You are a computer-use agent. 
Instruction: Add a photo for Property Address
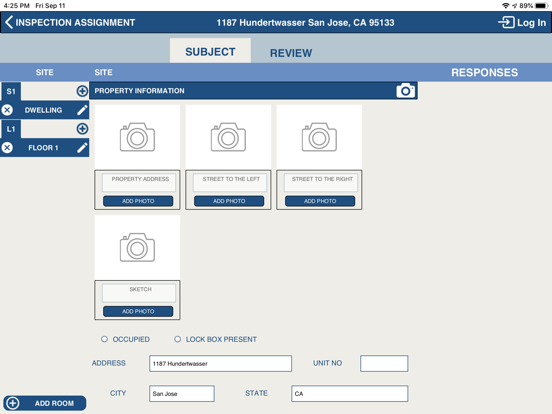coord(138,201)
